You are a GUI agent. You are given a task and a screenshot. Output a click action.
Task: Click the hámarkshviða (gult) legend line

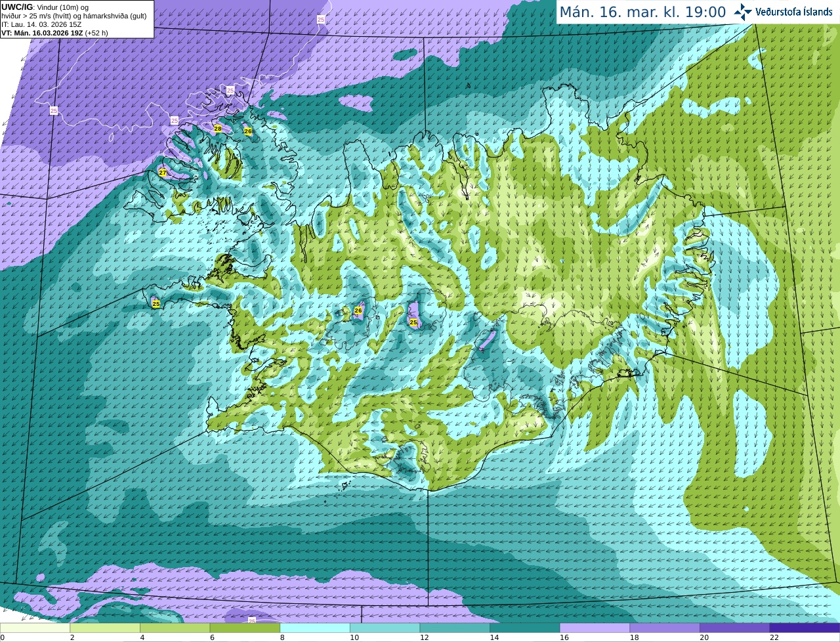[x=73, y=16]
